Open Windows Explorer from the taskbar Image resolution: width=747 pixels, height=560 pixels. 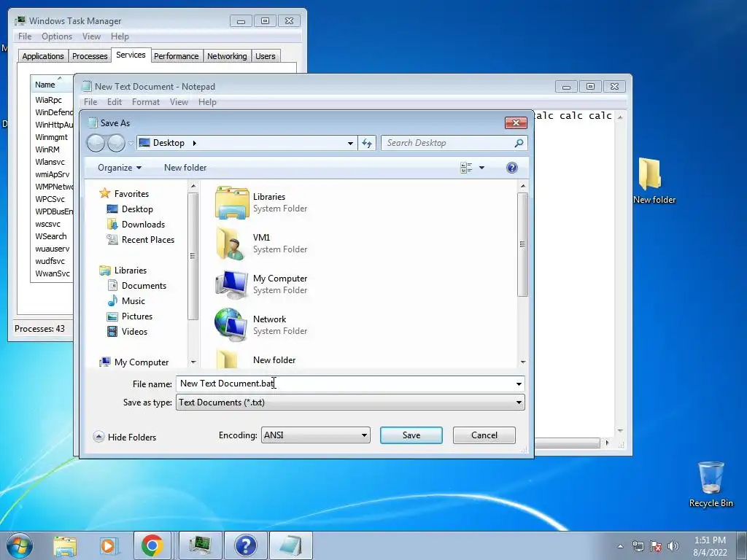65,546
